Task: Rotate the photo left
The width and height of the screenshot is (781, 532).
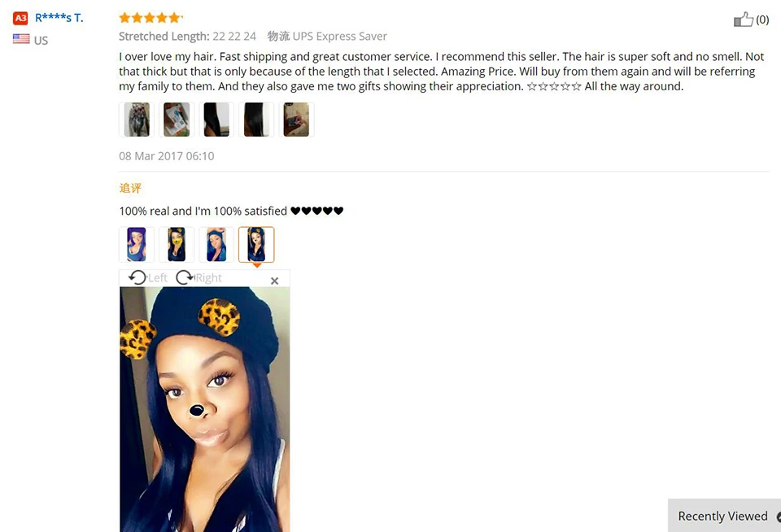Action: tap(148, 277)
